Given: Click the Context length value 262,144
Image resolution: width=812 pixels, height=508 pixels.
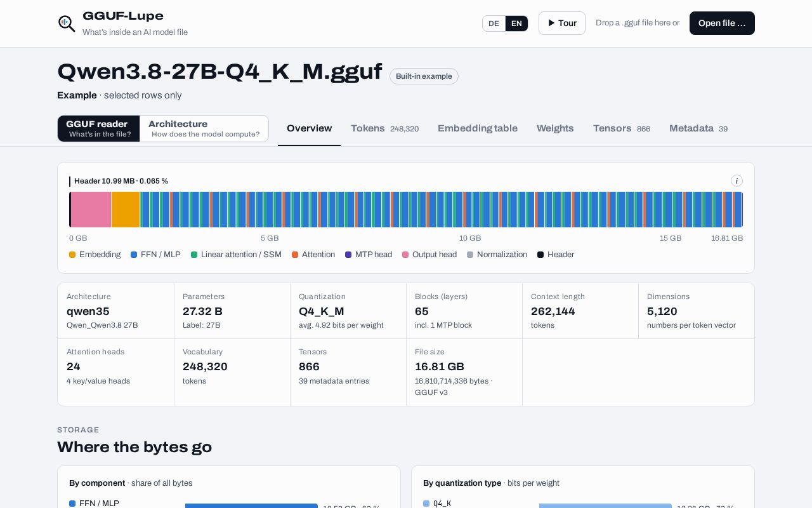Looking at the screenshot, I should coord(553,311).
